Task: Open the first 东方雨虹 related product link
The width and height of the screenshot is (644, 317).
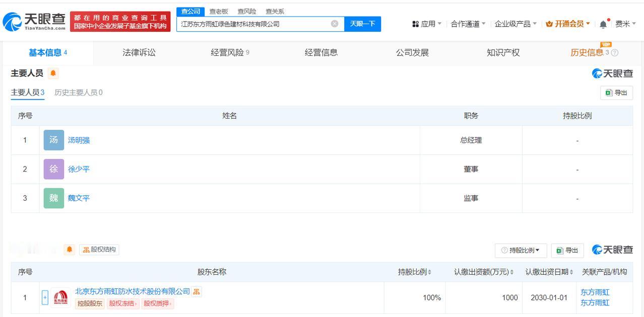Action: click(x=595, y=292)
